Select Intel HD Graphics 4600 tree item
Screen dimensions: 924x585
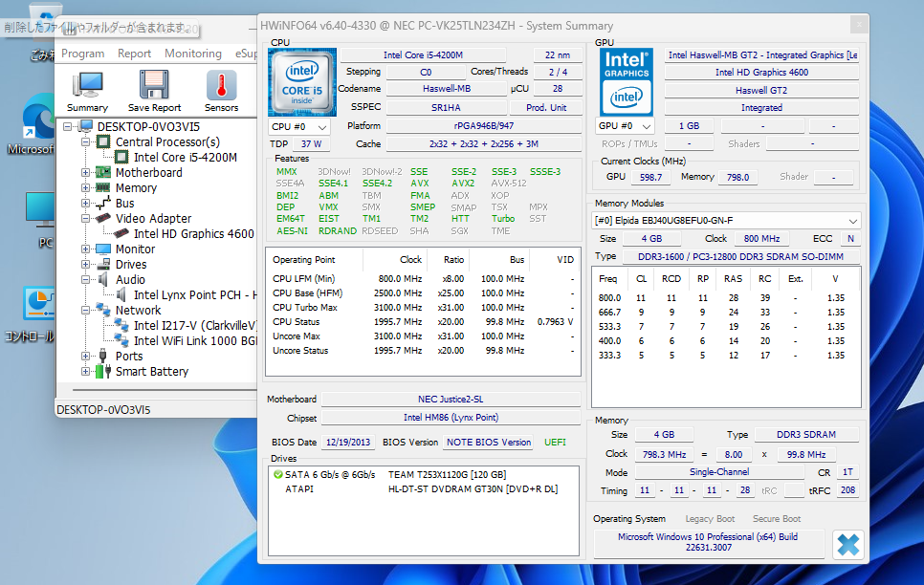(193, 234)
